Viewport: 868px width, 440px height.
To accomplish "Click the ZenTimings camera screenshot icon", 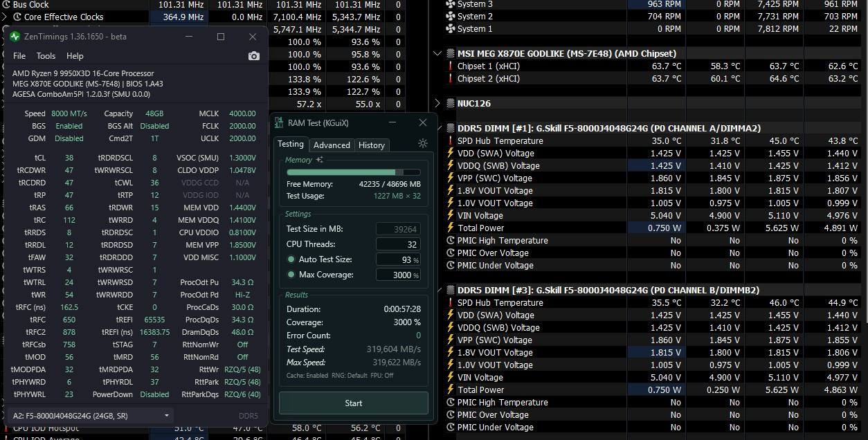I will 254,56.
